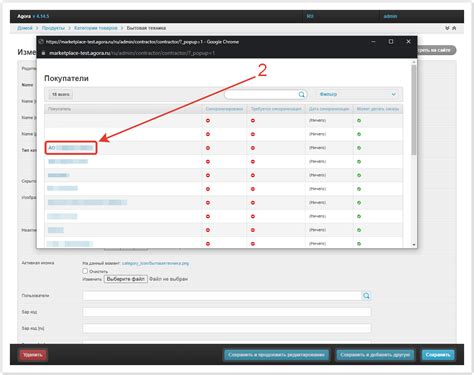Sort by the Синхронизировано column header
The height and width of the screenshot is (375, 474).
[x=224, y=109]
